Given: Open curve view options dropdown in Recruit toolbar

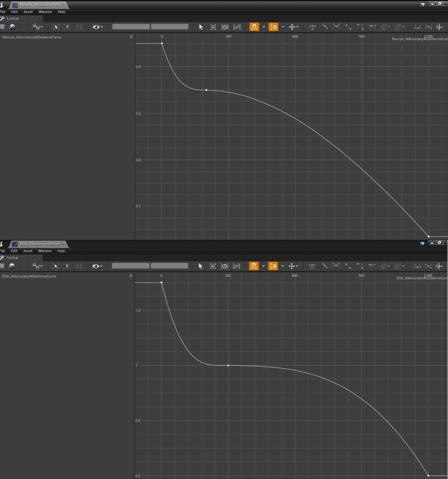Looking at the screenshot, I should 38,27.
